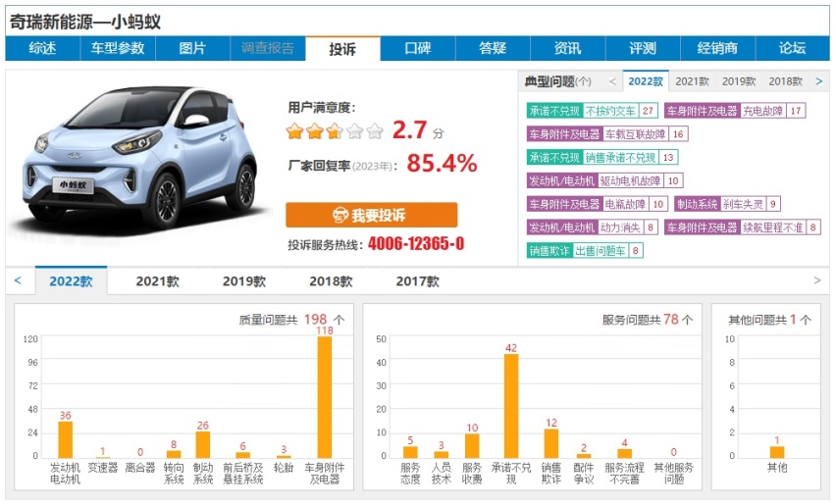
Task: Open the 充电故障 17 complaint tag
Action: [x=735, y=111]
